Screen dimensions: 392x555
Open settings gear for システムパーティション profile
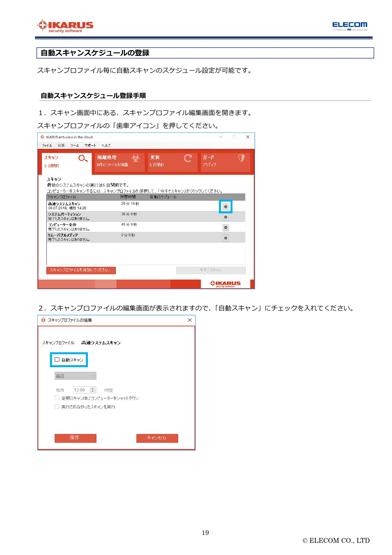(x=225, y=217)
